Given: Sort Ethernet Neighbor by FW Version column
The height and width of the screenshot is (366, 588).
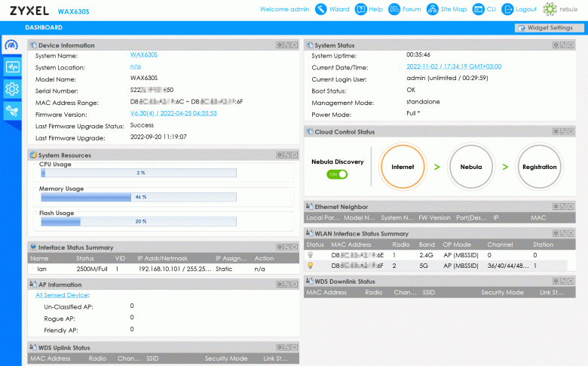Looking at the screenshot, I should (x=434, y=218).
